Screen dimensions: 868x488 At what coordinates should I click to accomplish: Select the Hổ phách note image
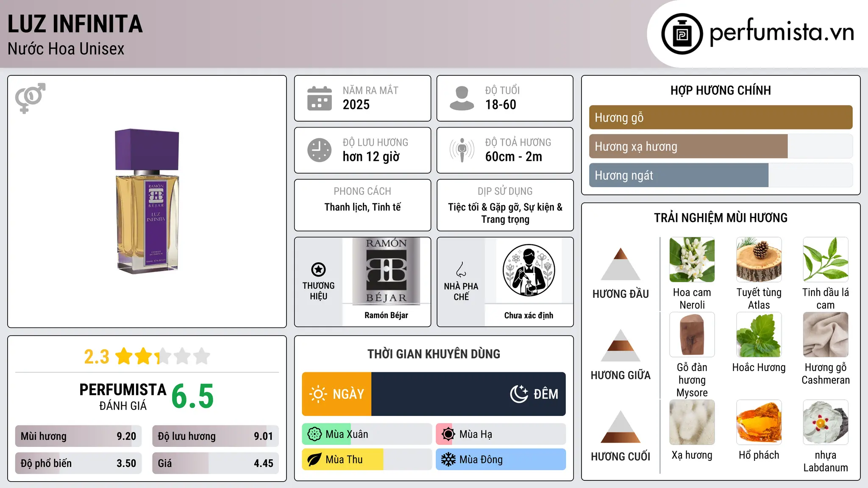(759, 422)
